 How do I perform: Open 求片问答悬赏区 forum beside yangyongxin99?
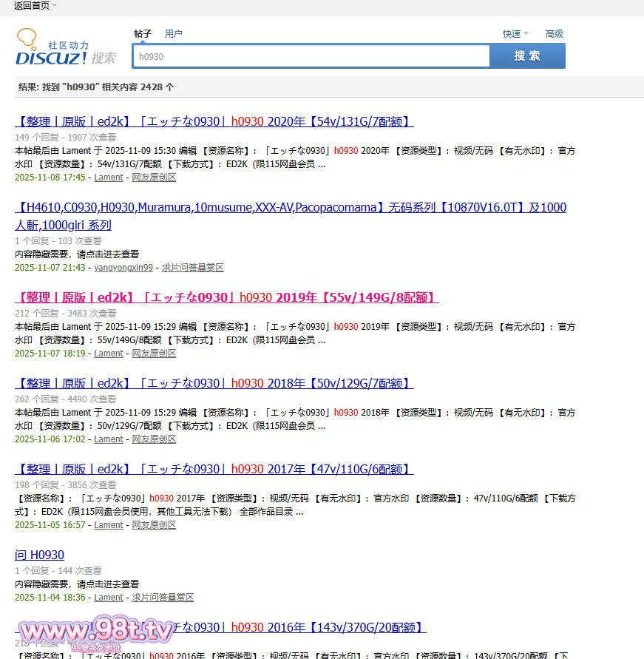(192, 268)
